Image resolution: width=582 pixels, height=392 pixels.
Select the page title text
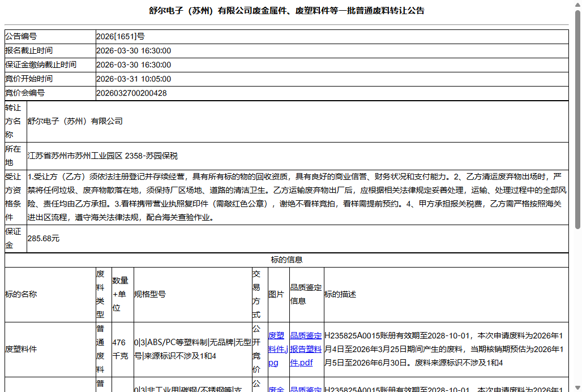(x=290, y=10)
